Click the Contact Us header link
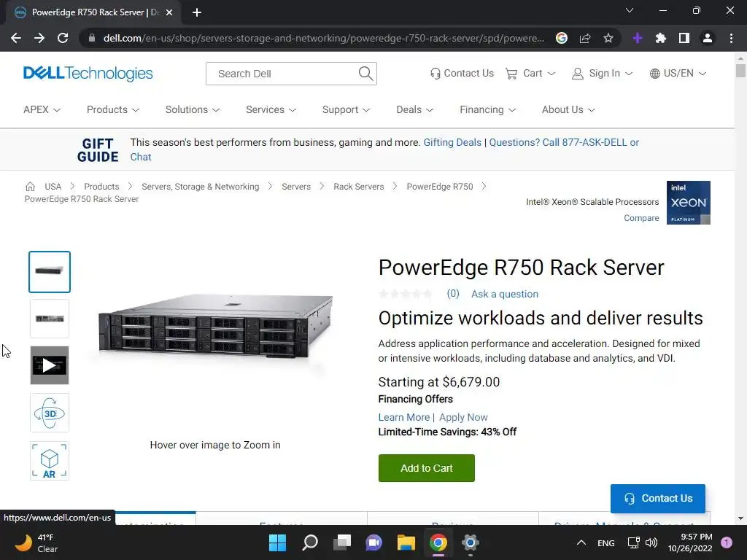Image resolution: width=747 pixels, height=560 pixels. (x=462, y=74)
